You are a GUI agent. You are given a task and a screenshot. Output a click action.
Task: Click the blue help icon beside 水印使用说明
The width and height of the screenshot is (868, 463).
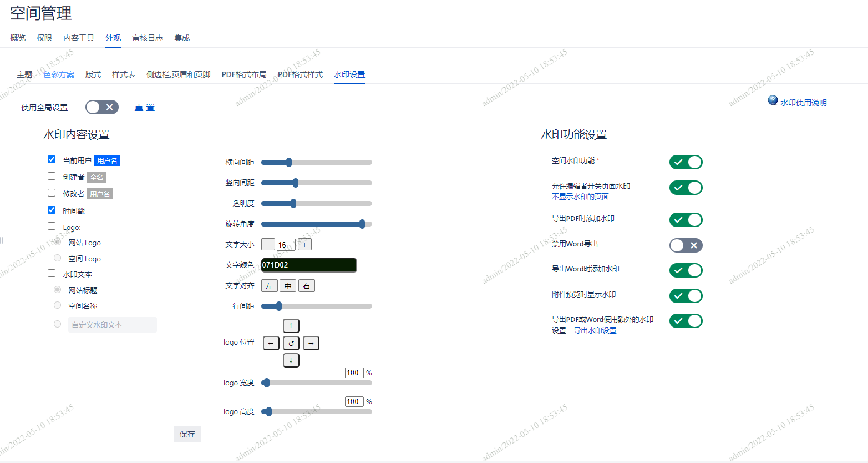(x=773, y=100)
